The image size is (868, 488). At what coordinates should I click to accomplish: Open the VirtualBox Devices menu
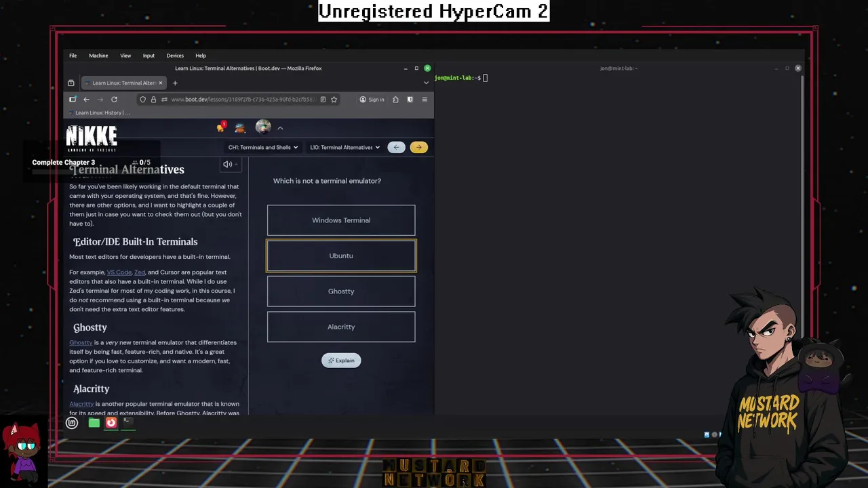(175, 56)
